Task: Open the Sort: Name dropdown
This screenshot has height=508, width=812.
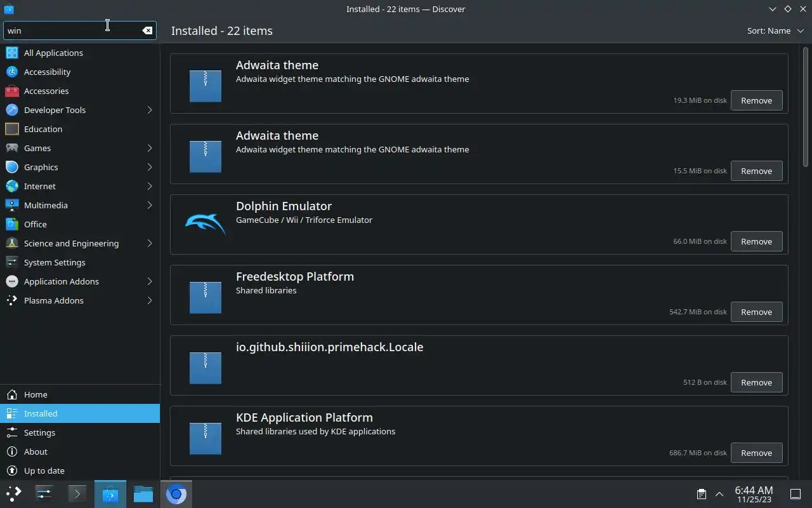Action: coord(775,30)
